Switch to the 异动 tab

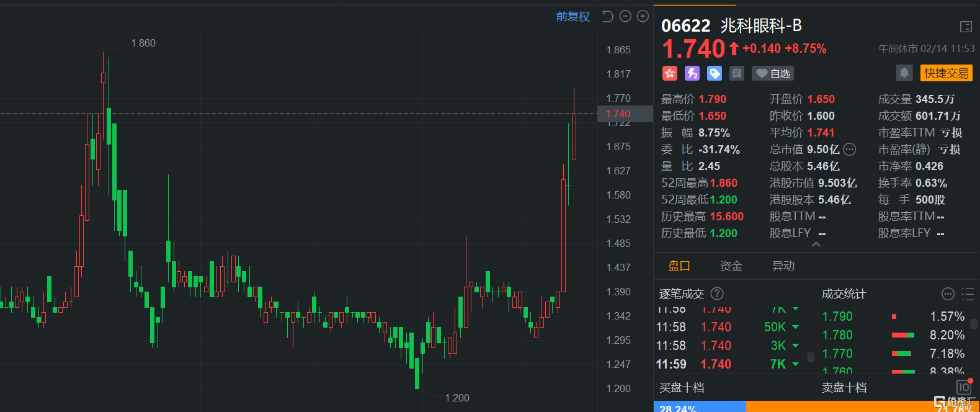pyautogui.click(x=783, y=266)
